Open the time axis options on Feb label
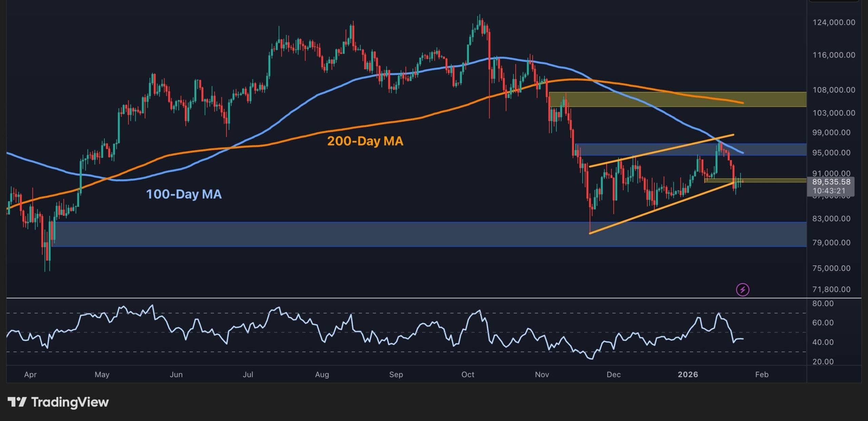The height and width of the screenshot is (421, 868). (x=762, y=375)
